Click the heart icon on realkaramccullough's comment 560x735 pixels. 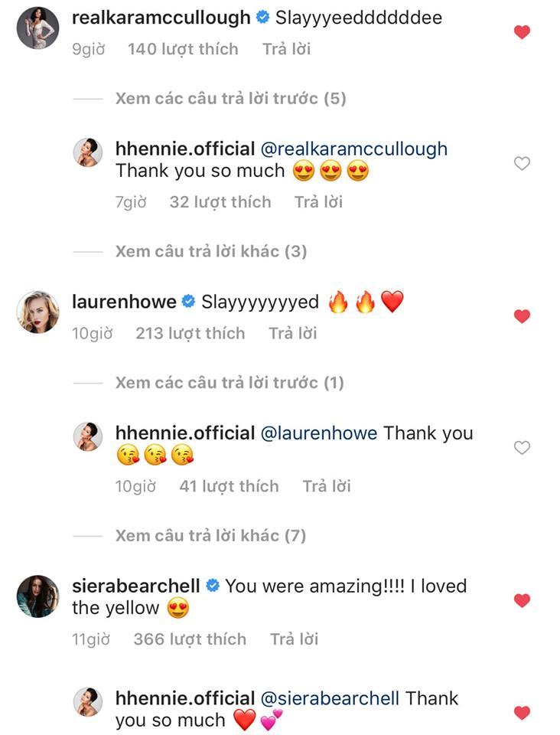pyautogui.click(x=523, y=32)
